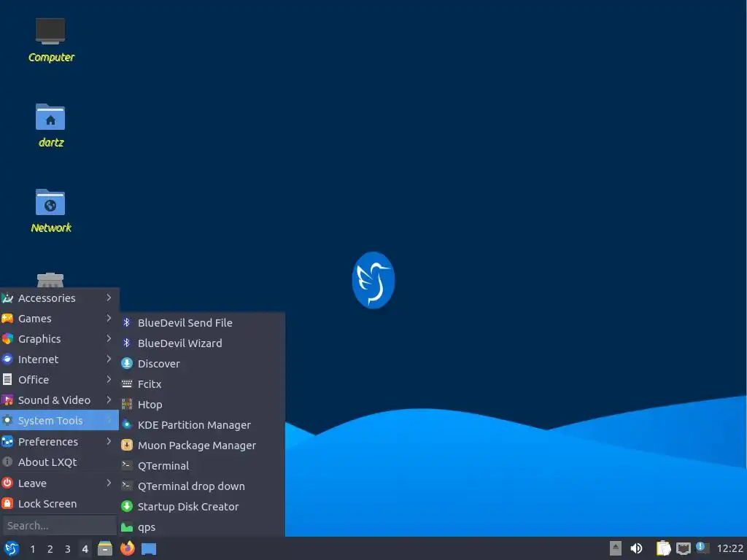Open KDE Partition Manager

203,425
